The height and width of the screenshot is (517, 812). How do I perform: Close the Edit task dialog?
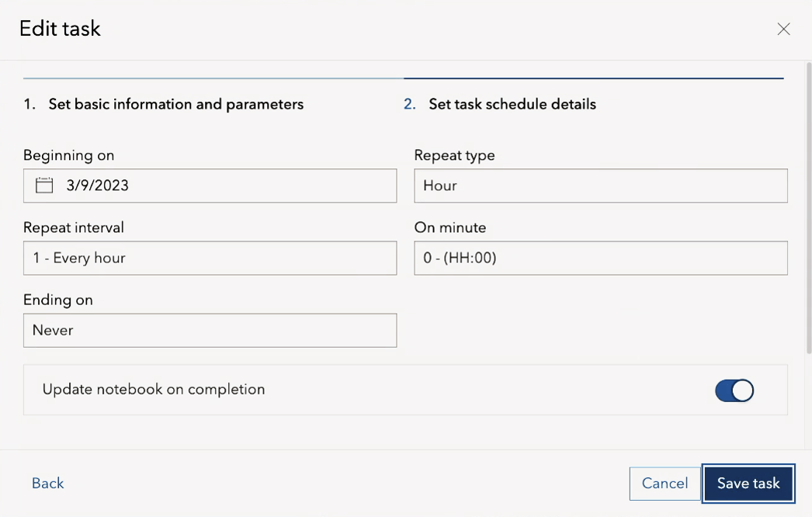(783, 29)
